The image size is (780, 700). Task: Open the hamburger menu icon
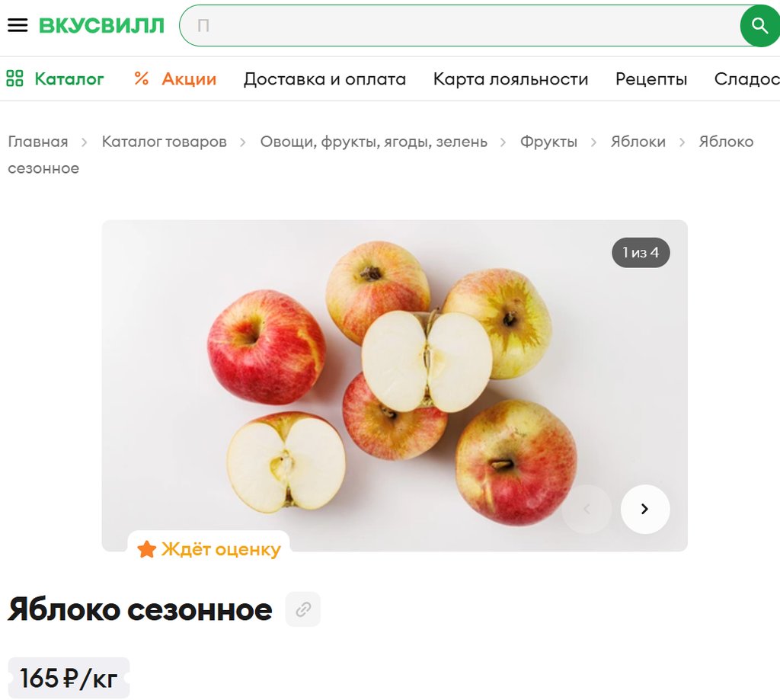click(18, 25)
